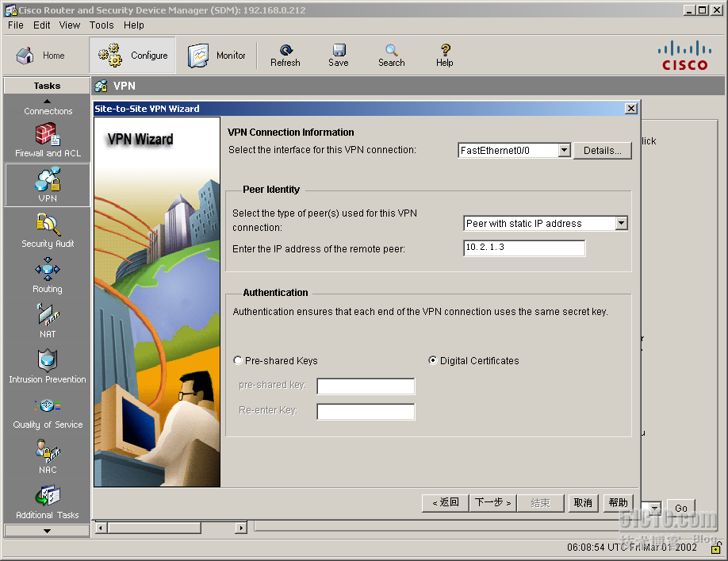Click the Configure gears icon
The width and height of the screenshot is (728, 561).
pos(110,56)
